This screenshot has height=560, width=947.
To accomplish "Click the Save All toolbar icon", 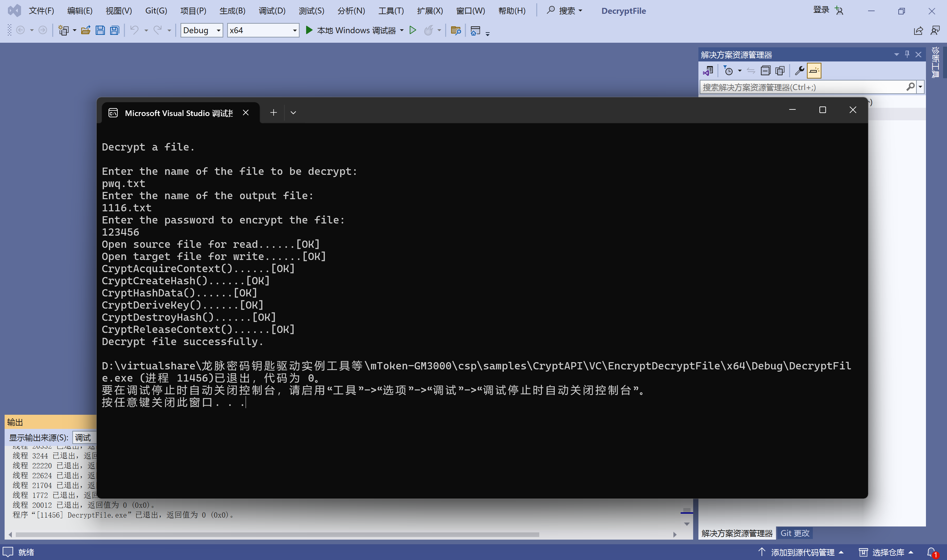I will (x=115, y=30).
